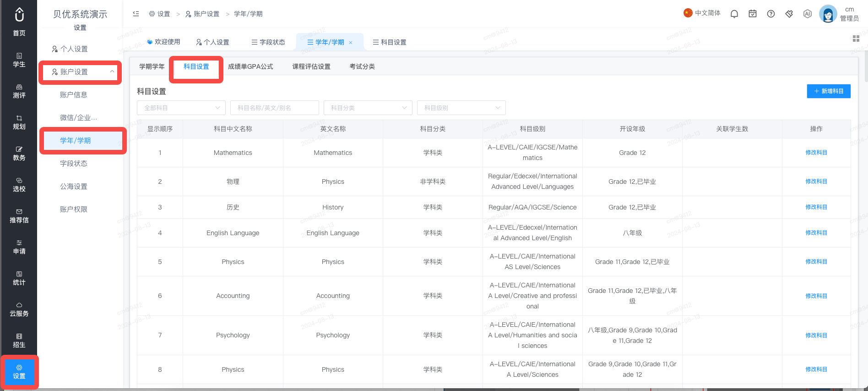Open the calendar icon in top bar
868x391 pixels.
pos(753,14)
